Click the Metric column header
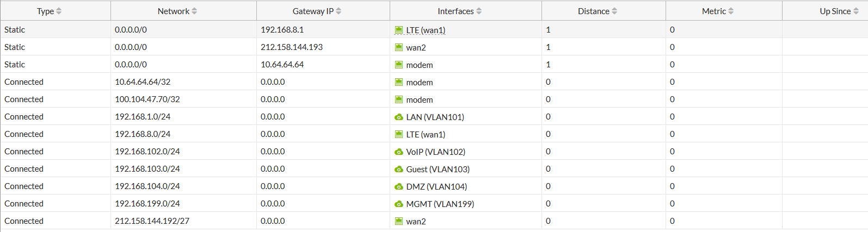 (x=713, y=11)
